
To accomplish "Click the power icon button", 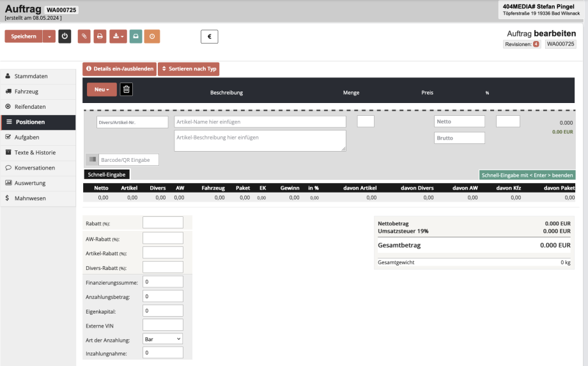I will point(65,36).
